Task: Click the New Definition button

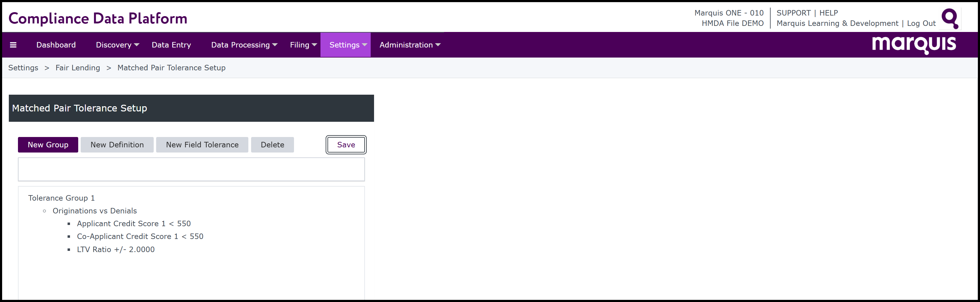Action: tap(117, 145)
